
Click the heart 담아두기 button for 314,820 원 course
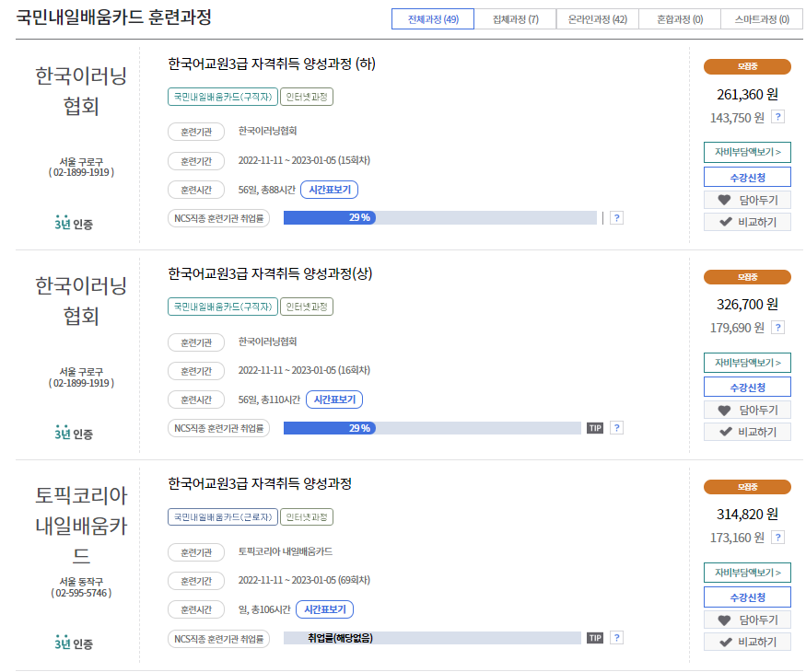(747, 620)
